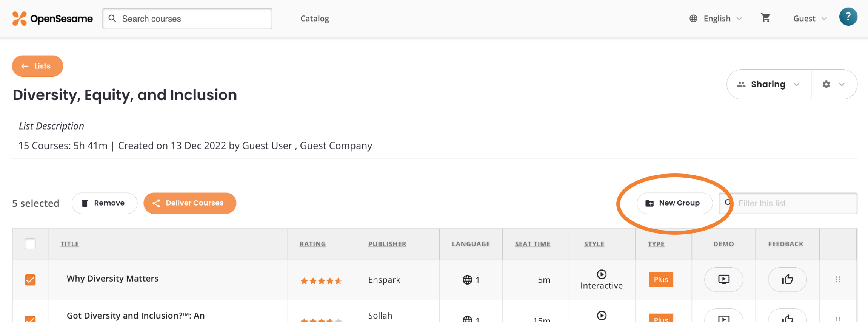
Task: Open the Guest account dropdown
Action: [x=809, y=18]
